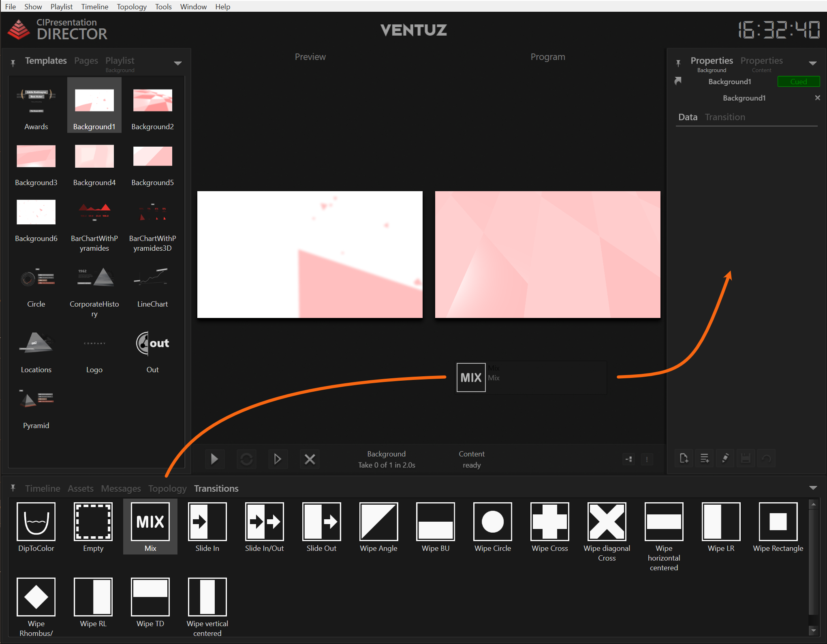The image size is (827, 644).
Task: Click the new page icon in Properties
Action: (x=684, y=458)
